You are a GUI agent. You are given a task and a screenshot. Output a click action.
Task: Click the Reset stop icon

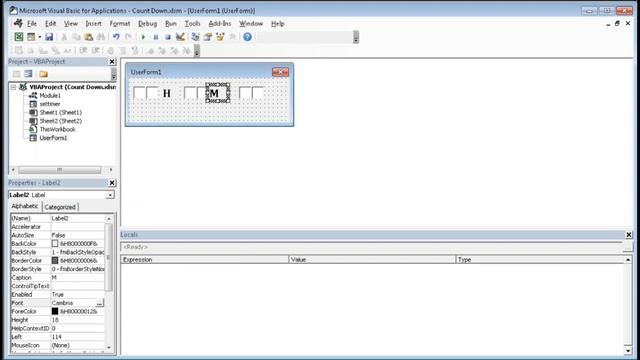click(168, 37)
